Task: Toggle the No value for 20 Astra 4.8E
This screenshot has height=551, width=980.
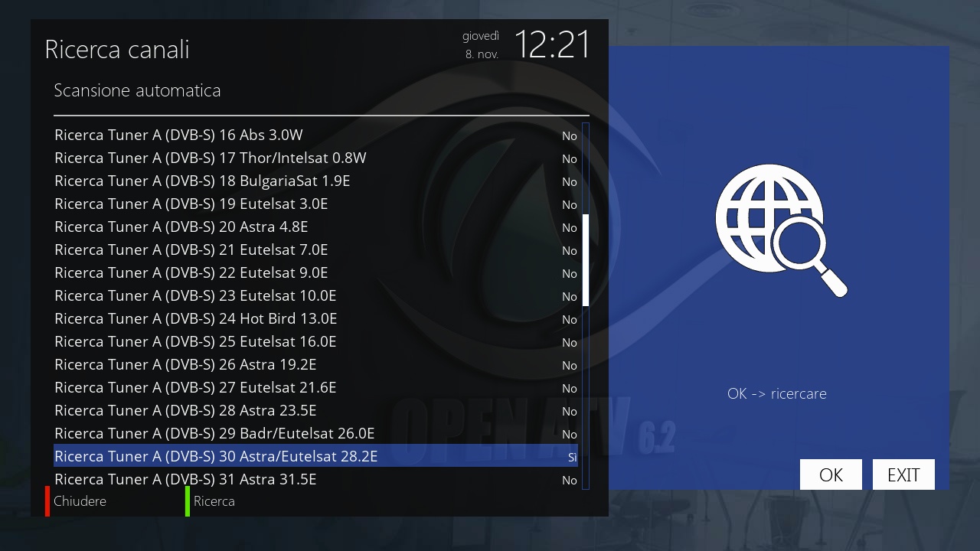Action: [x=569, y=227]
